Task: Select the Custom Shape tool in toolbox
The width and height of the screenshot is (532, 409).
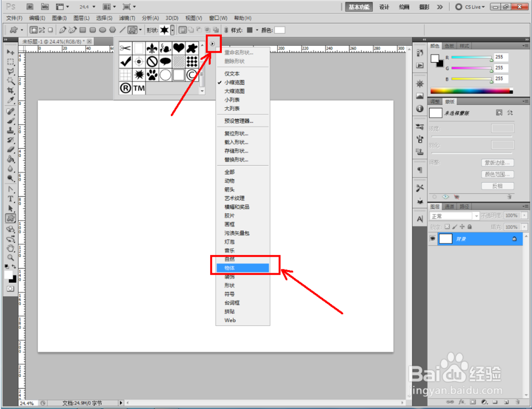Action: (x=11, y=218)
